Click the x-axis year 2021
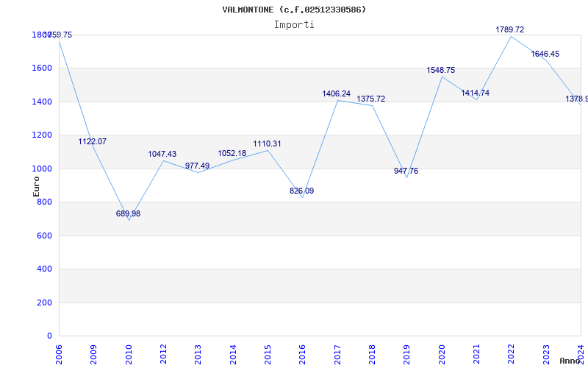Viewport: 588px width, 368px height. (x=476, y=355)
